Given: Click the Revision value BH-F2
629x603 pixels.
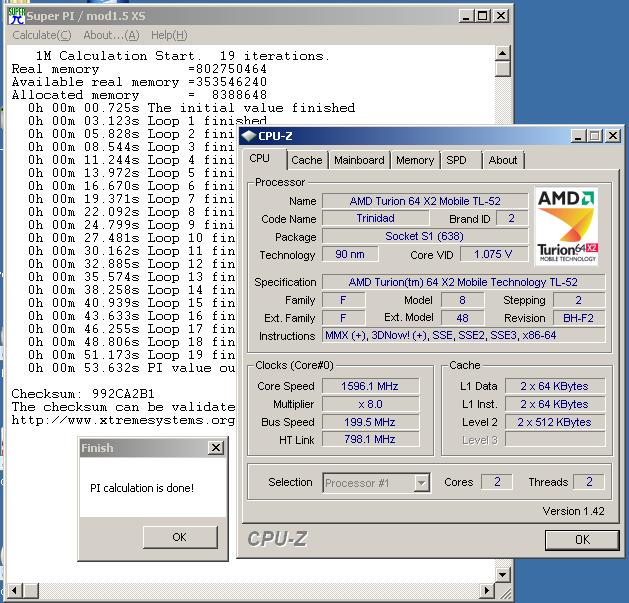Looking at the screenshot, I should [579, 318].
